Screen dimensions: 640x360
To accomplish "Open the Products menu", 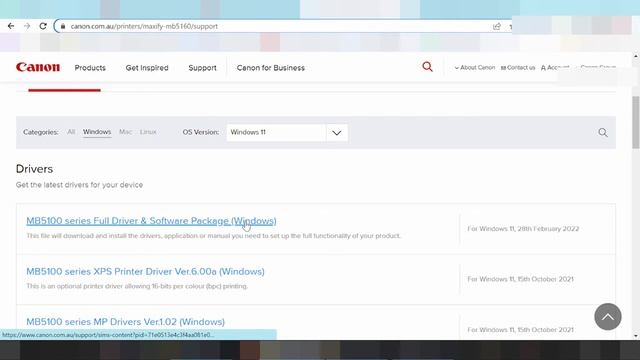I will pyautogui.click(x=90, y=68).
